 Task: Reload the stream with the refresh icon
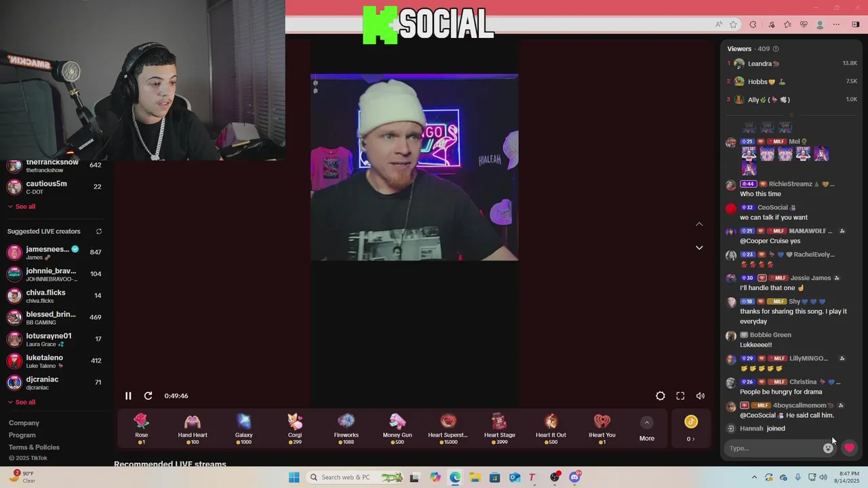pyautogui.click(x=148, y=396)
